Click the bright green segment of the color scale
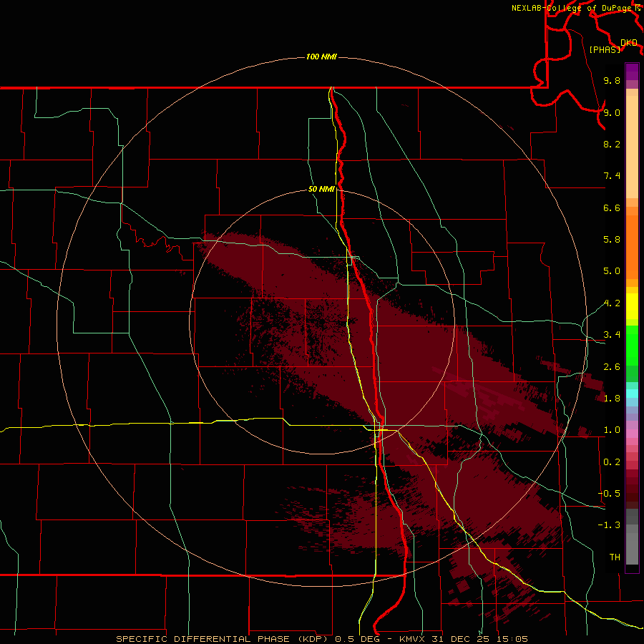The width and height of the screenshot is (644, 644). [632, 344]
